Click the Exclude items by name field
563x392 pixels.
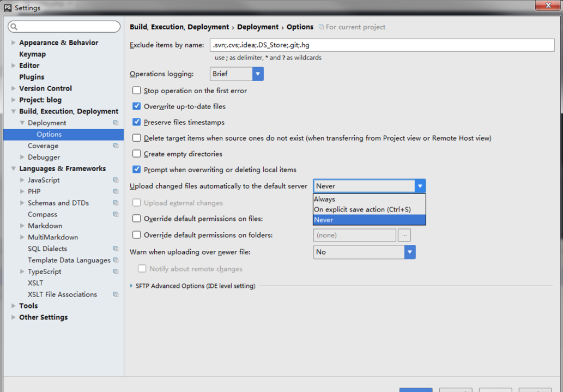(x=382, y=45)
